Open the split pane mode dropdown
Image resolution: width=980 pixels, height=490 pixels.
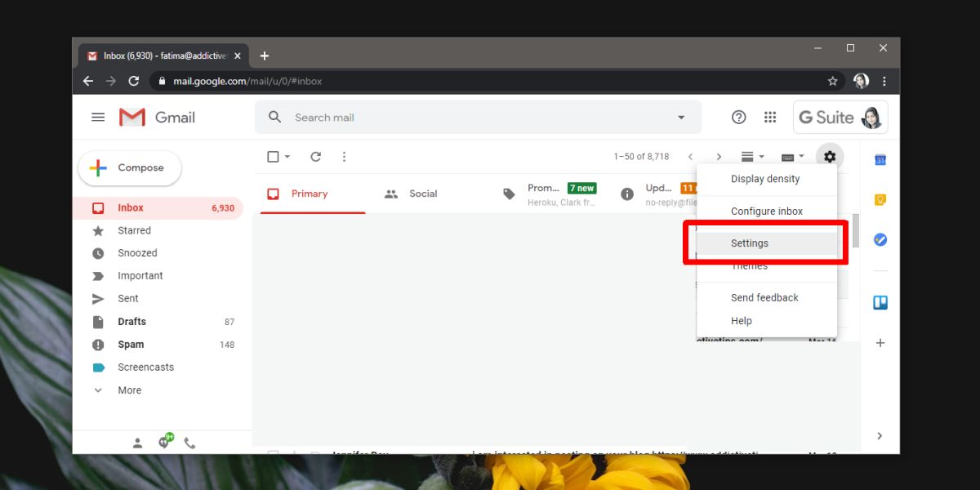[752, 157]
